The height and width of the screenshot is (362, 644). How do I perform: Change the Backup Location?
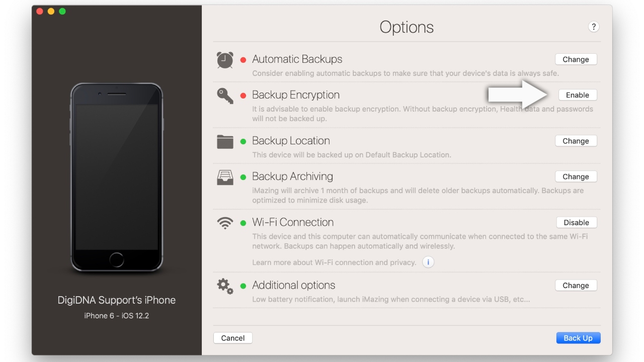576,141
